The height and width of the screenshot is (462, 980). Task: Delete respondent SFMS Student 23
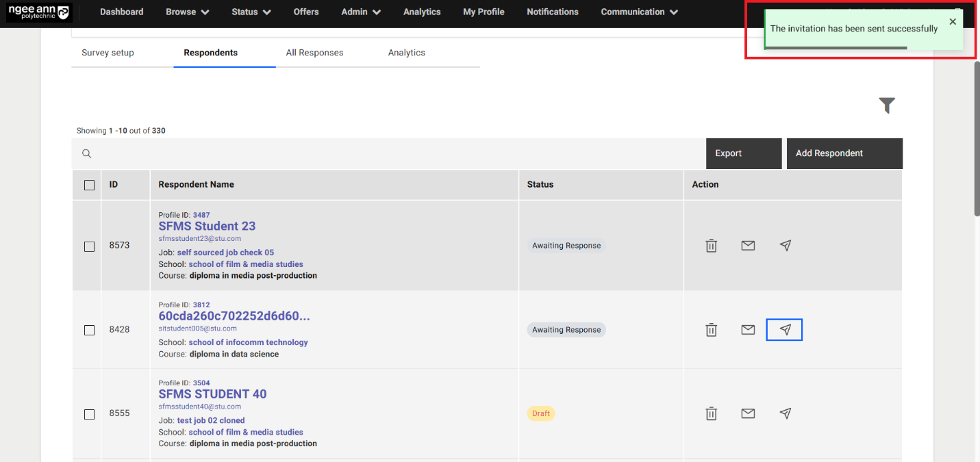pyautogui.click(x=711, y=245)
